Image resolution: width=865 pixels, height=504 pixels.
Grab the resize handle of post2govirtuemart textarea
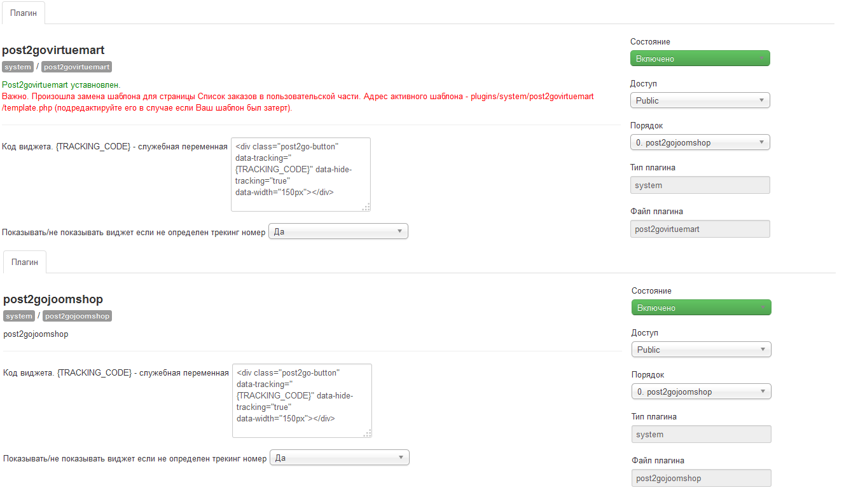(x=366, y=207)
